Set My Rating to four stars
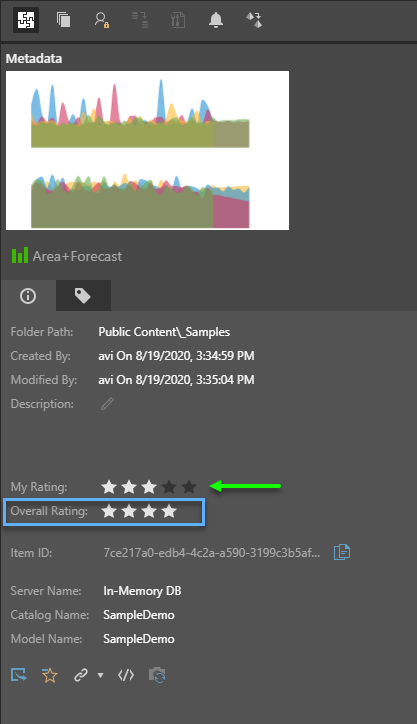This screenshot has width=417, height=724. pos(169,487)
